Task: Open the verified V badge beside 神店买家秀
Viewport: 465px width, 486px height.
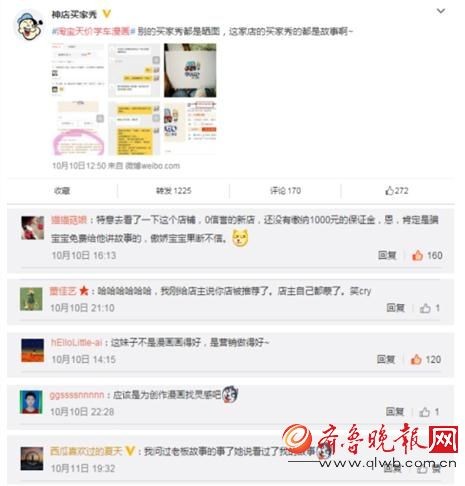Action: (106, 14)
